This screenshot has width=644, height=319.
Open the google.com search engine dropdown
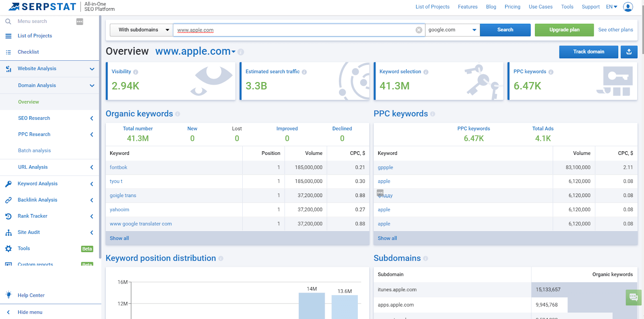click(x=452, y=30)
